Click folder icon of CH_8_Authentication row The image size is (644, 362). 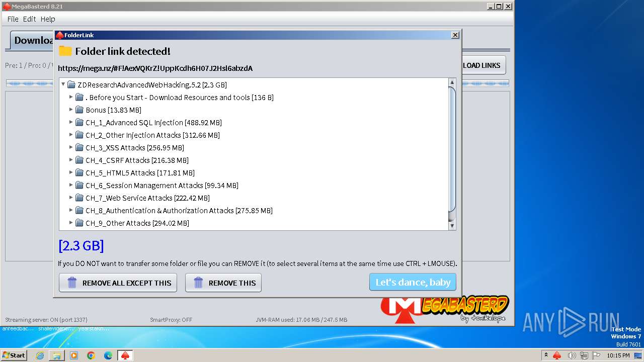79,210
